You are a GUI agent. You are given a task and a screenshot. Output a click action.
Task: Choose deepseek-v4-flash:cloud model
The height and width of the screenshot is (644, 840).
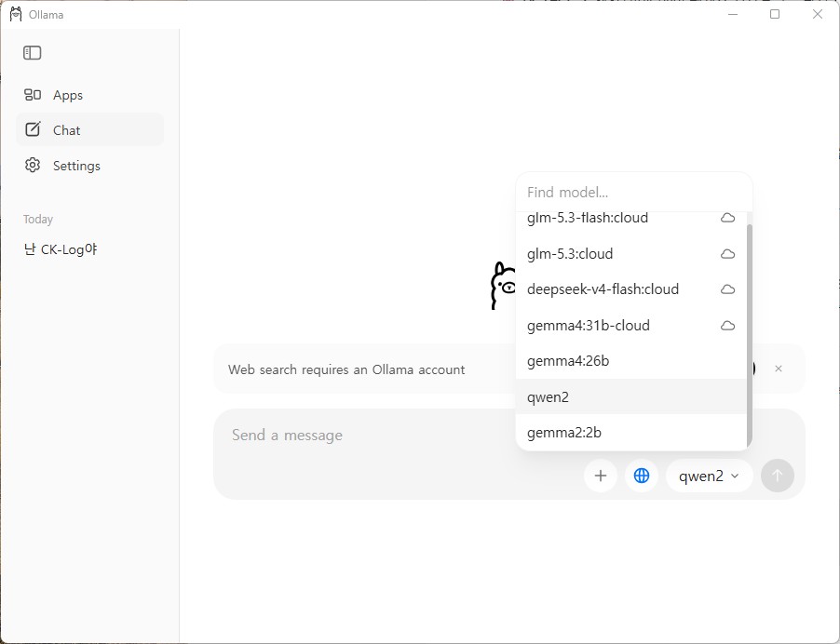tap(631, 289)
